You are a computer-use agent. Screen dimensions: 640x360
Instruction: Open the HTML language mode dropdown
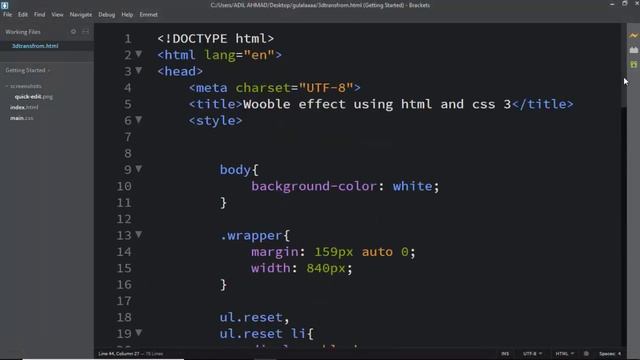[564, 353]
